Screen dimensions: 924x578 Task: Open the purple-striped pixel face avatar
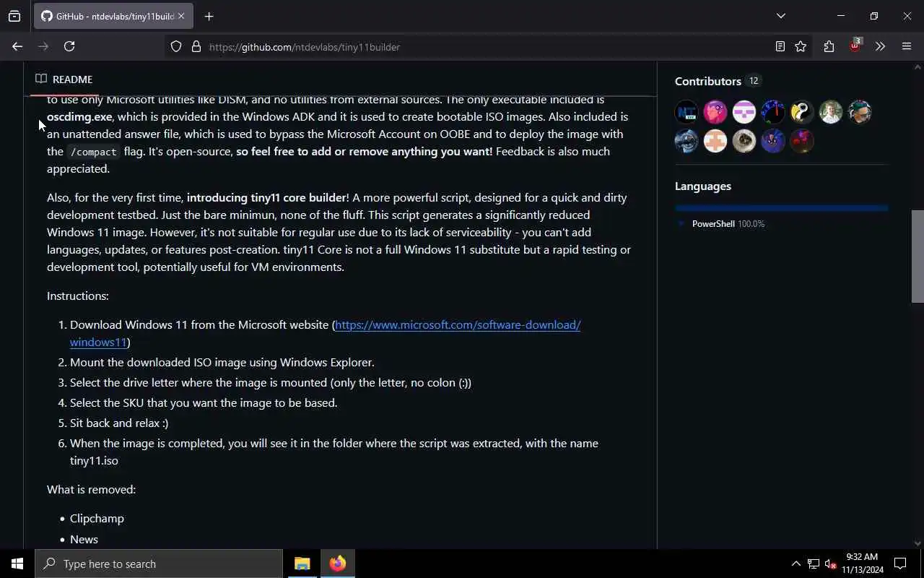pos(744,112)
